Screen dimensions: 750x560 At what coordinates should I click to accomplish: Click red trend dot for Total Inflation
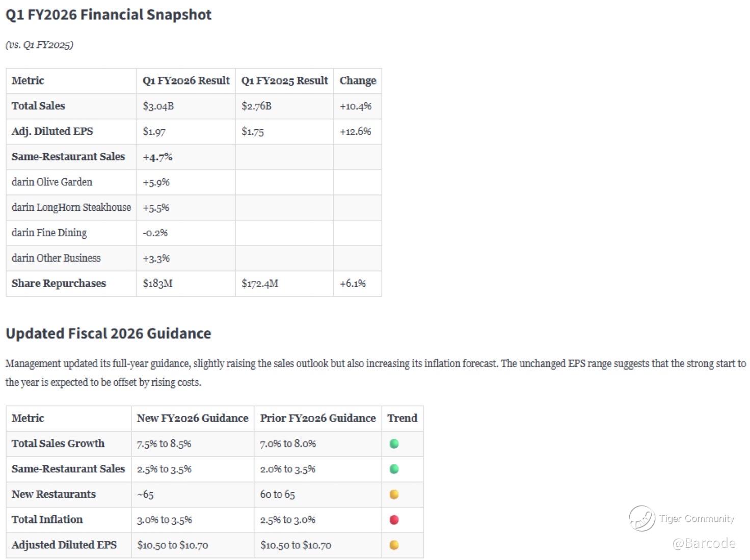[394, 520]
